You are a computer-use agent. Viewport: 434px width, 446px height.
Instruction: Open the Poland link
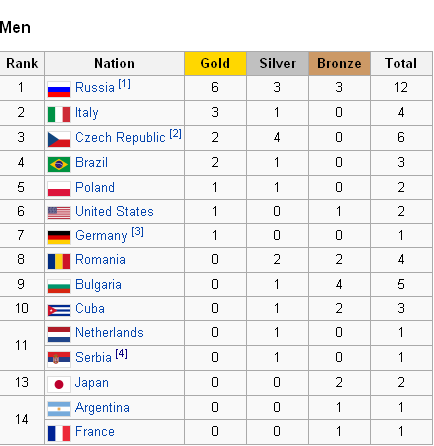tap(95, 187)
